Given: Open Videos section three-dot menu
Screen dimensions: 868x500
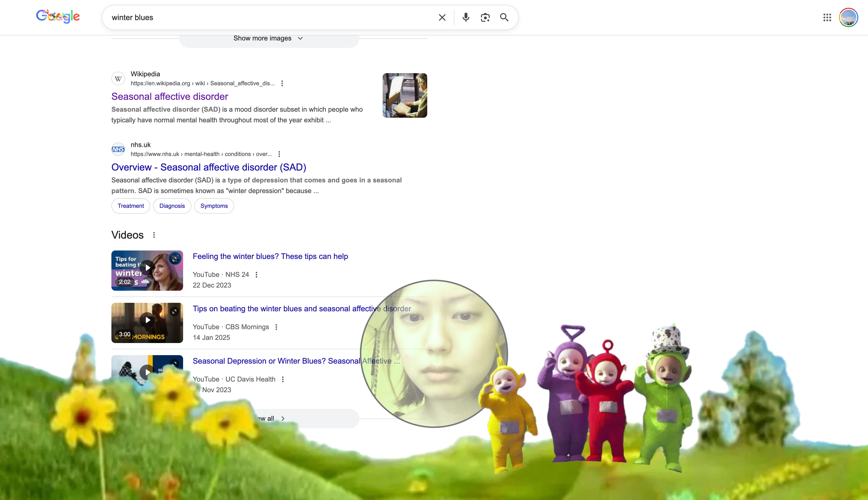Looking at the screenshot, I should (x=154, y=235).
